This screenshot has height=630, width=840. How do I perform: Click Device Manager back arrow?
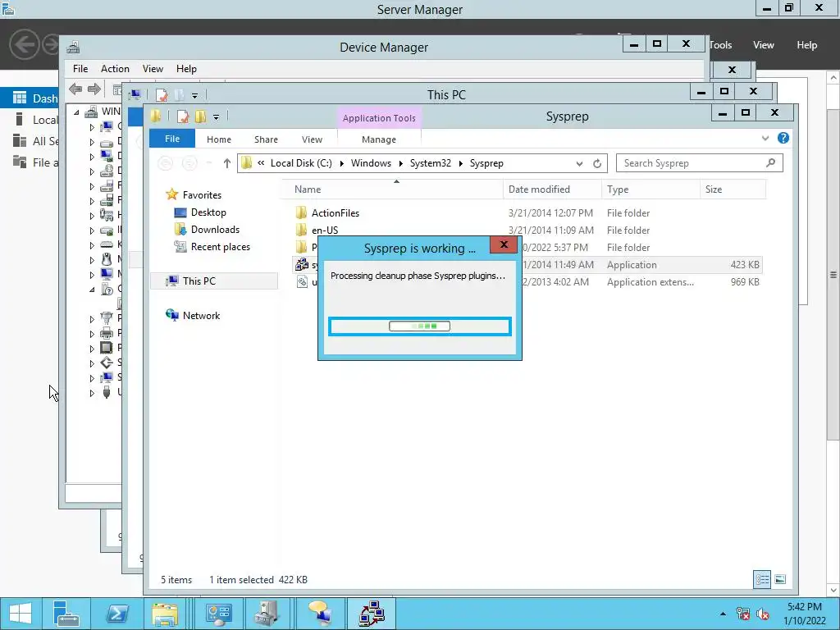pos(75,89)
